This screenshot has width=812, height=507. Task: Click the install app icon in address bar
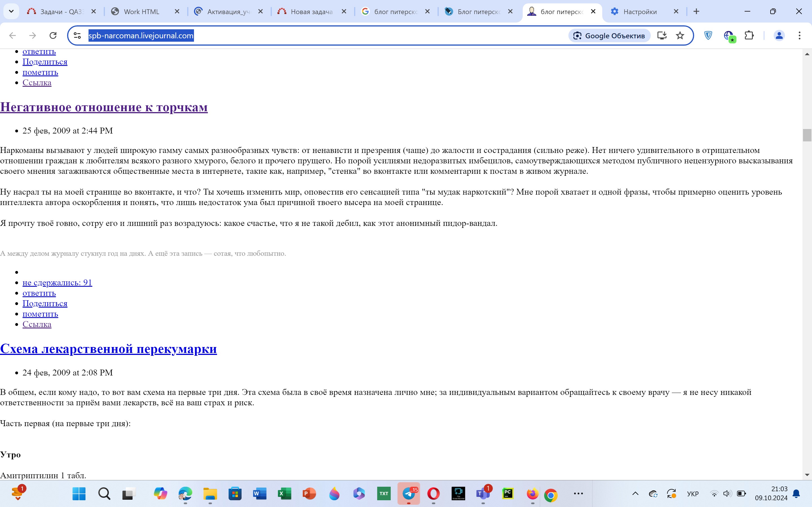pos(662,35)
